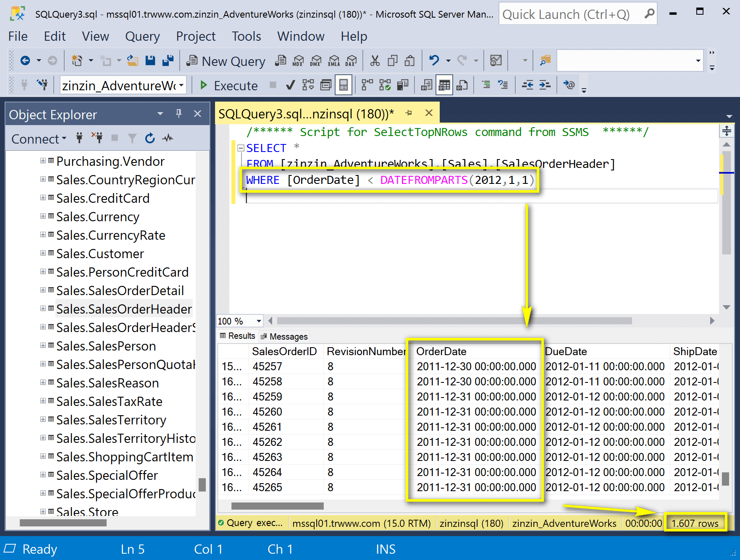This screenshot has height=560, width=740.
Task: Click the Database Engine Query icon
Action: coord(281,61)
